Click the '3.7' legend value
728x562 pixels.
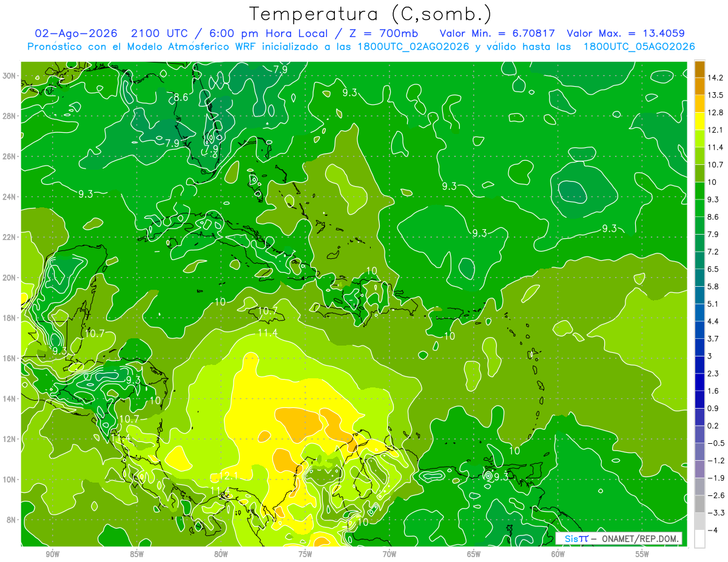click(x=713, y=338)
